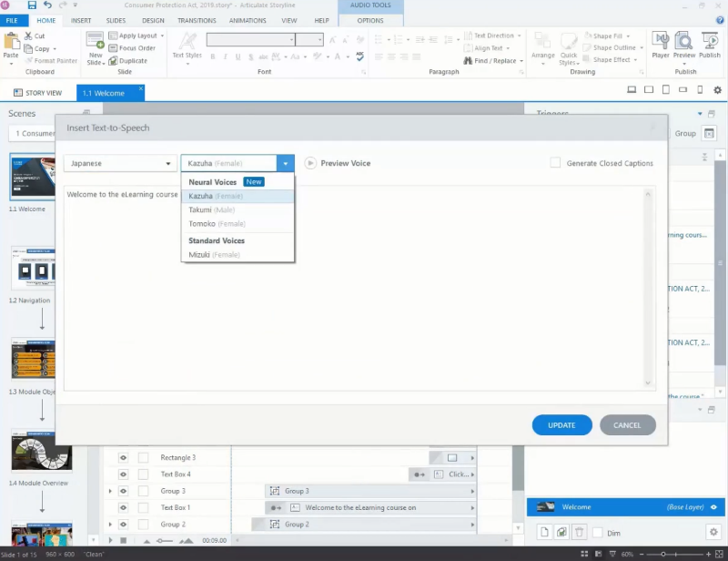
Task: Click the Preview Voice play icon
Action: coord(310,163)
